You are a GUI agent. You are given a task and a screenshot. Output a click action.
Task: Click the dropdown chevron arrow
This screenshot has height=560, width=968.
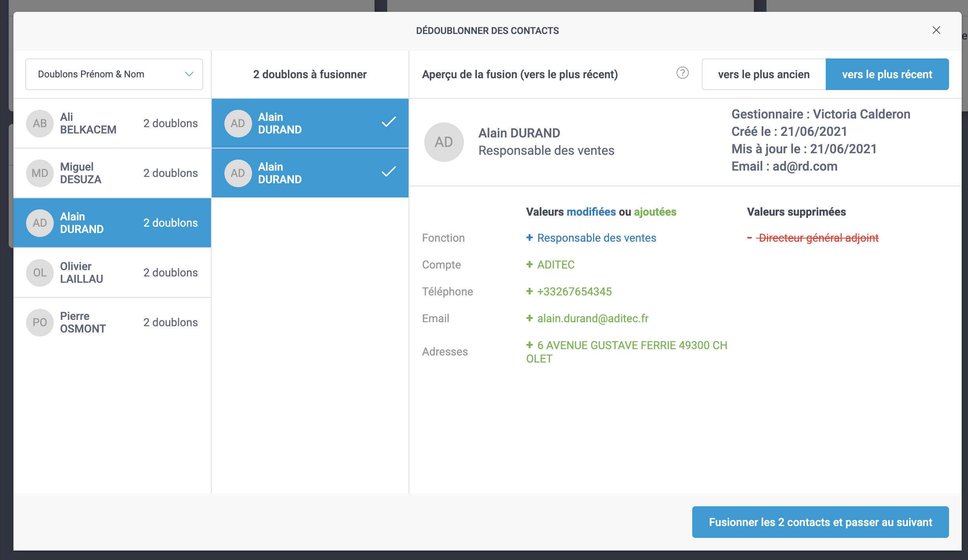point(189,74)
